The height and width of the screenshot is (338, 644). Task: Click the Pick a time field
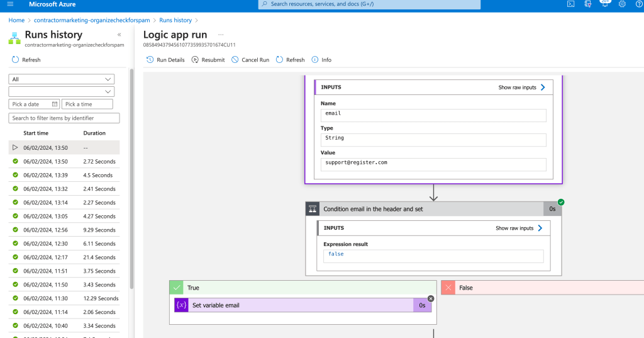87,104
